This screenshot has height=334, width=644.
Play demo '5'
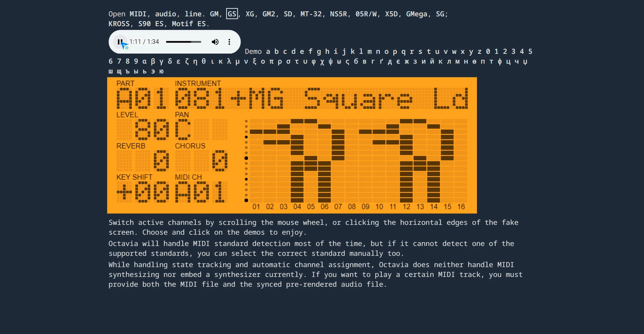coord(530,51)
